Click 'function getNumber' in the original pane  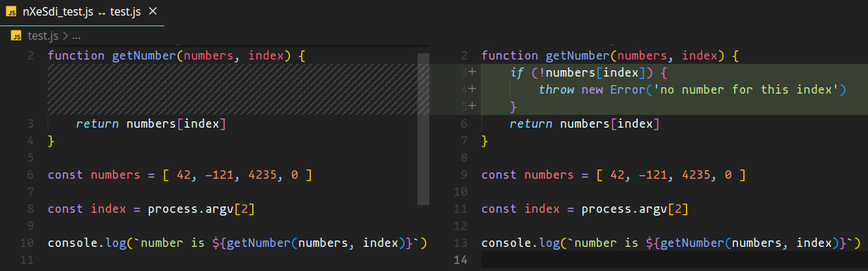click(112, 55)
